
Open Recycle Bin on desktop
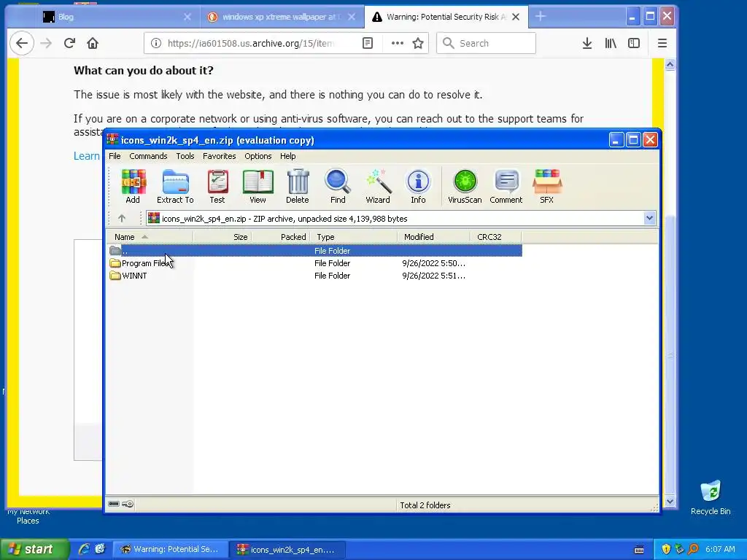click(x=711, y=497)
